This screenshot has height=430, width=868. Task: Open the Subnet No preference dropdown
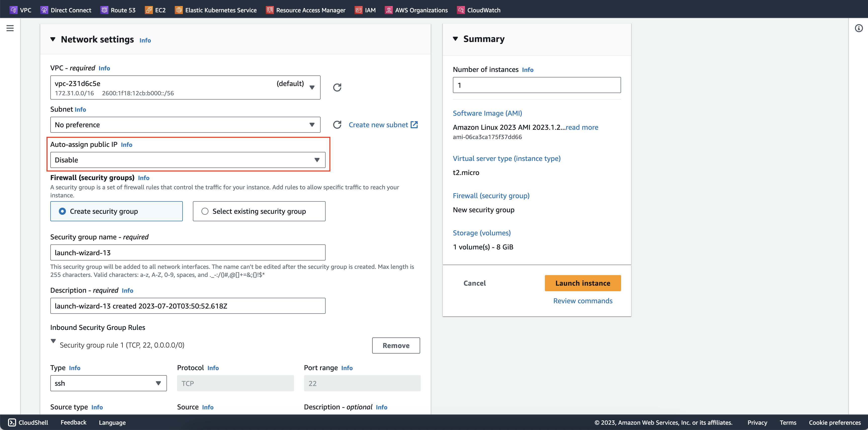click(x=185, y=125)
